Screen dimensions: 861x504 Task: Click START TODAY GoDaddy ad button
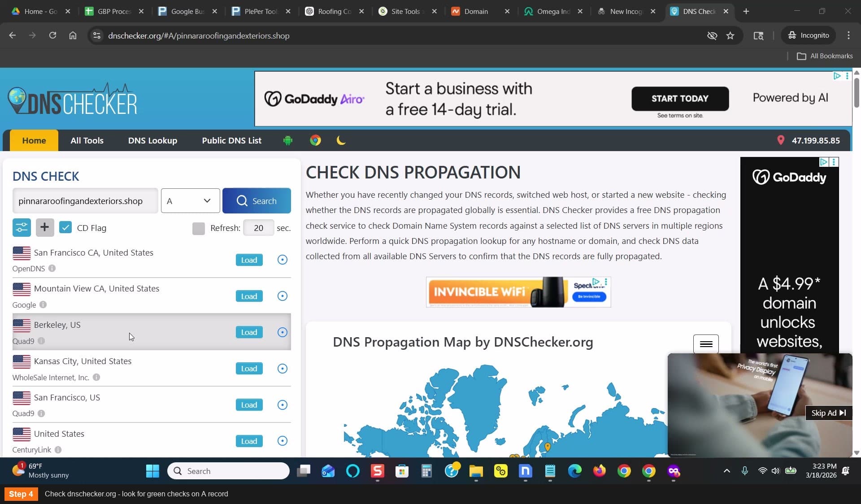pos(680,99)
